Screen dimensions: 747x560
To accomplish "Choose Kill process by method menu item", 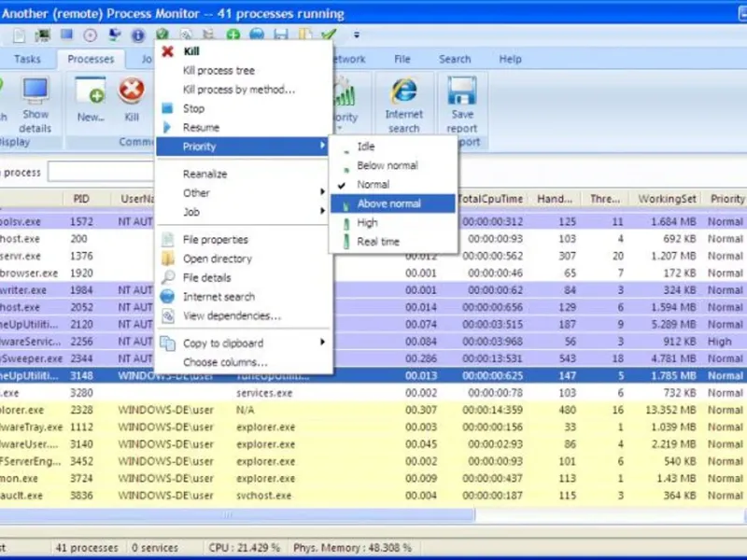I will tap(243, 90).
